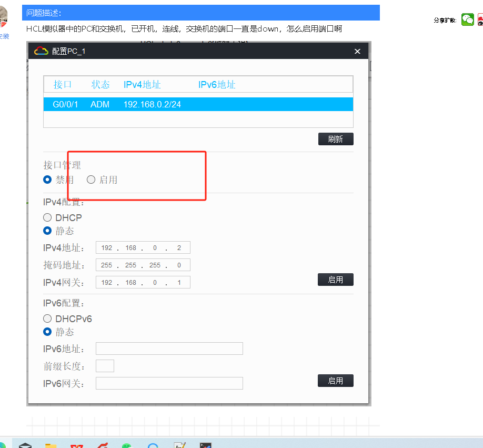Choose DHCPv6 for IPv6 configuration
The width and height of the screenshot is (483, 448).
click(x=47, y=318)
